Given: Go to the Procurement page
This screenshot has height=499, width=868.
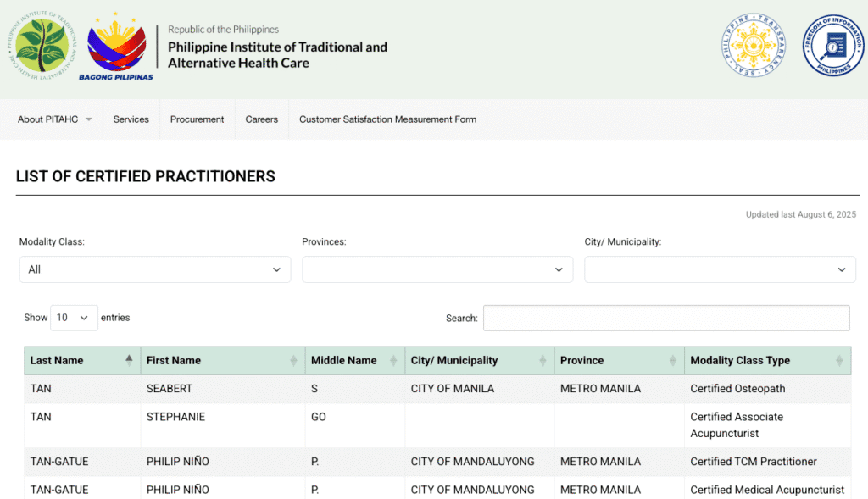Looking at the screenshot, I should tap(197, 119).
